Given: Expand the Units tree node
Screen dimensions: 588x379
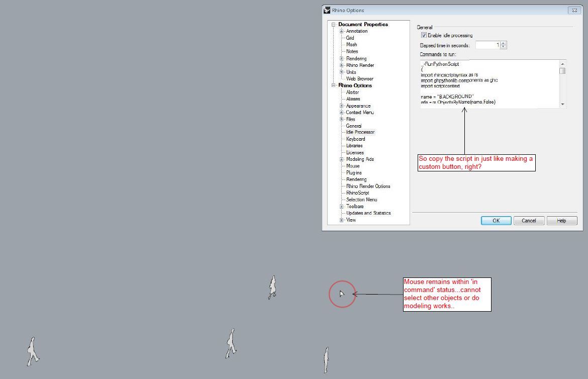Looking at the screenshot, I should [x=342, y=72].
